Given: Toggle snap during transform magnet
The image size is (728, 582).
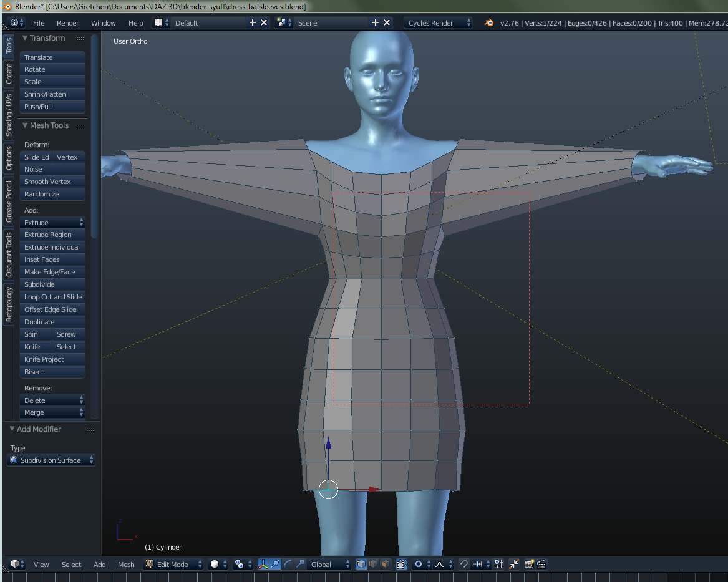Looking at the screenshot, I should 464,564.
